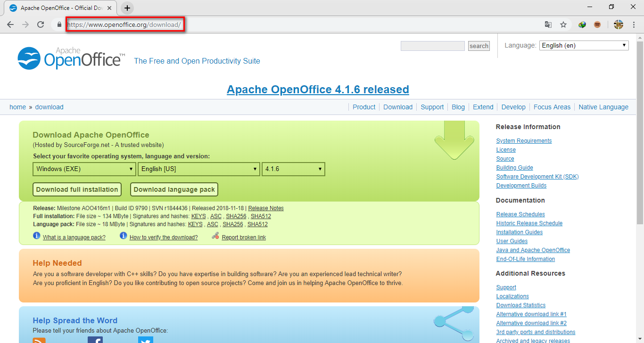The height and width of the screenshot is (343, 644).
Task: Click the Download full installation button
Action: pyautogui.click(x=77, y=189)
